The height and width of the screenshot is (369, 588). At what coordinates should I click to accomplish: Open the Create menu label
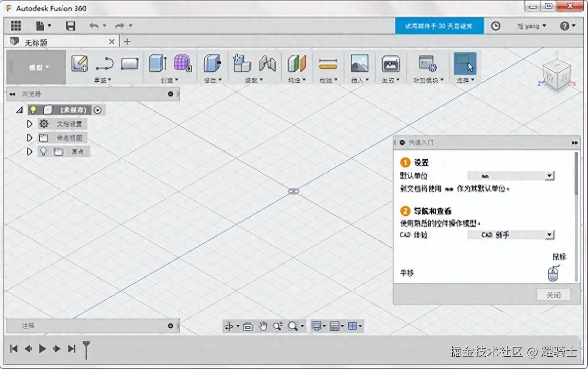(170, 80)
